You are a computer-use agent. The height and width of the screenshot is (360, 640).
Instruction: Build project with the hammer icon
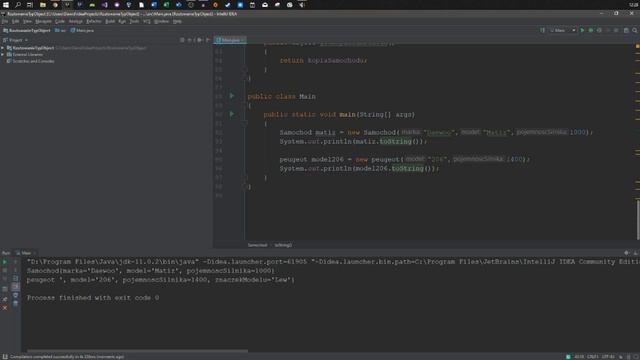pyautogui.click(x=542, y=31)
